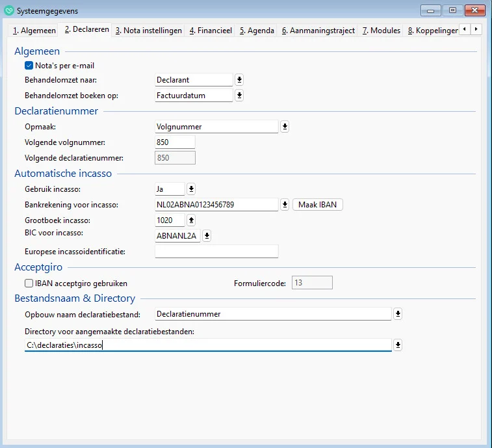Screen dimensions: 492x448
Task: Minimize the Systeemgegevens window
Action: [x=432, y=10]
